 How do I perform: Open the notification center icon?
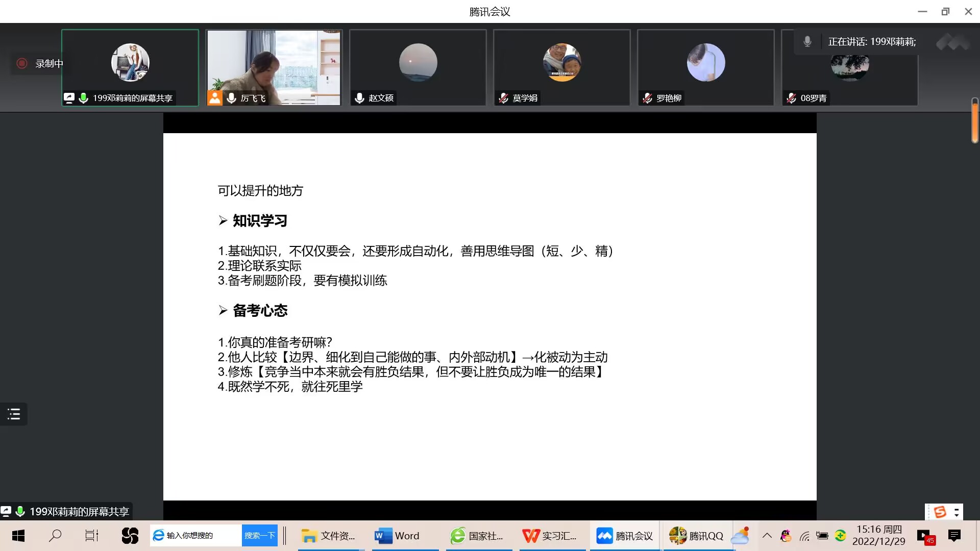coord(954,536)
